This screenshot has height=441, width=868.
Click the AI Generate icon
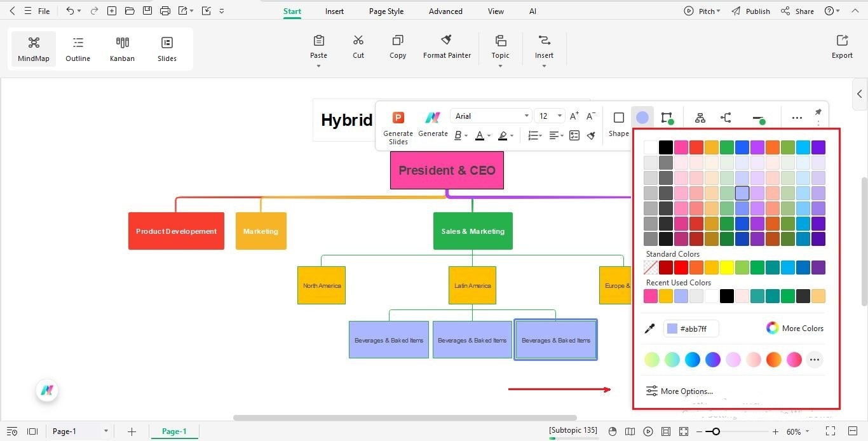[433, 117]
